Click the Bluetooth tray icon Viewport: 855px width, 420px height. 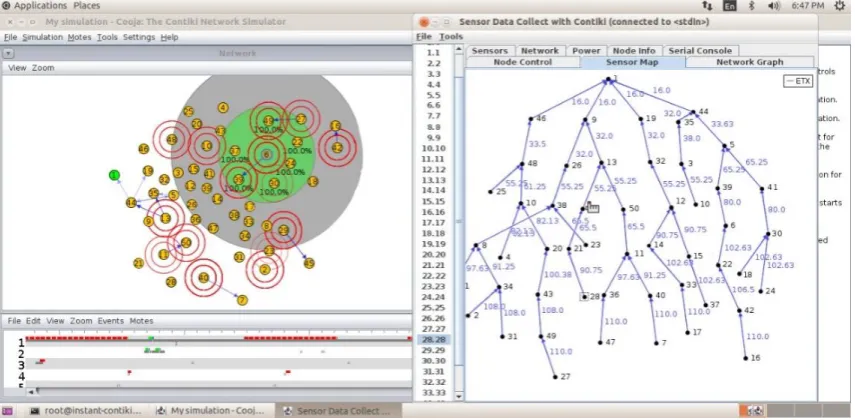[x=751, y=5]
